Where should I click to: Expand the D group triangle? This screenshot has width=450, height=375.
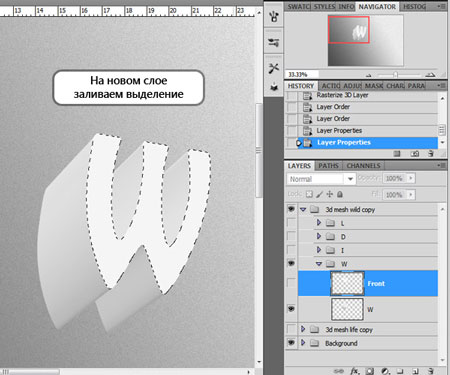(x=319, y=236)
